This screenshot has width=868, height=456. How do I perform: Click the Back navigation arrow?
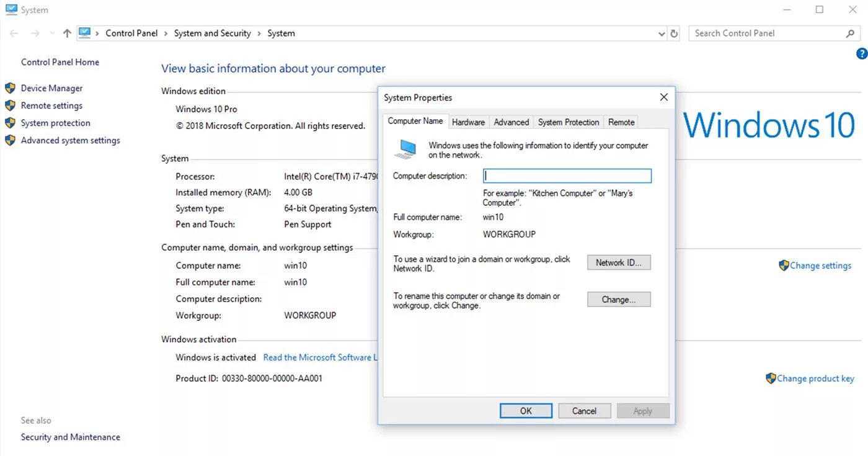pos(14,34)
